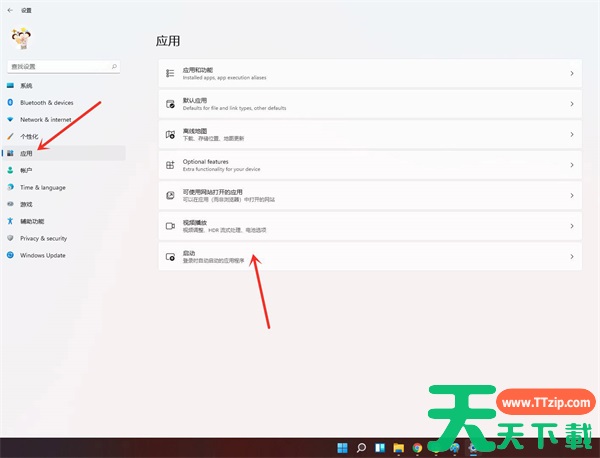Click the Privacy & security shield icon
The image size is (600, 458).
pyautogui.click(x=11, y=238)
